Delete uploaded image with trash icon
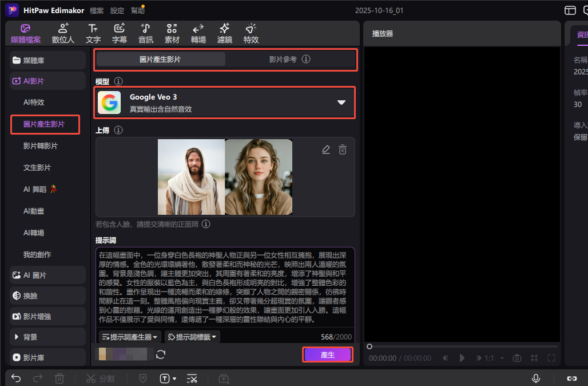 tap(343, 149)
